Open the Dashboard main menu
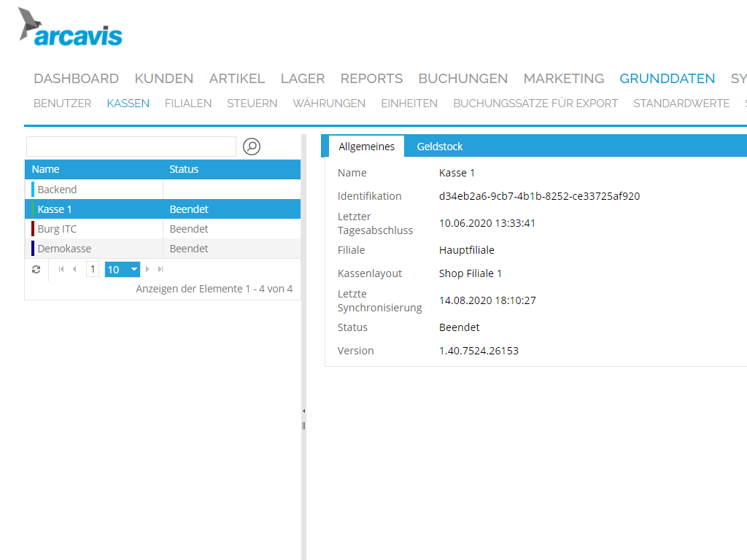The height and width of the screenshot is (560, 747). click(76, 78)
